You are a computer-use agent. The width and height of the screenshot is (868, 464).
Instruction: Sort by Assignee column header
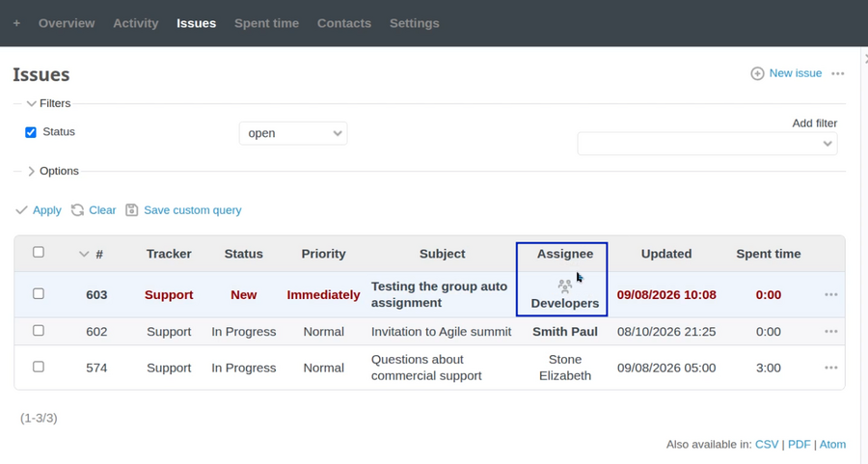pyautogui.click(x=564, y=254)
